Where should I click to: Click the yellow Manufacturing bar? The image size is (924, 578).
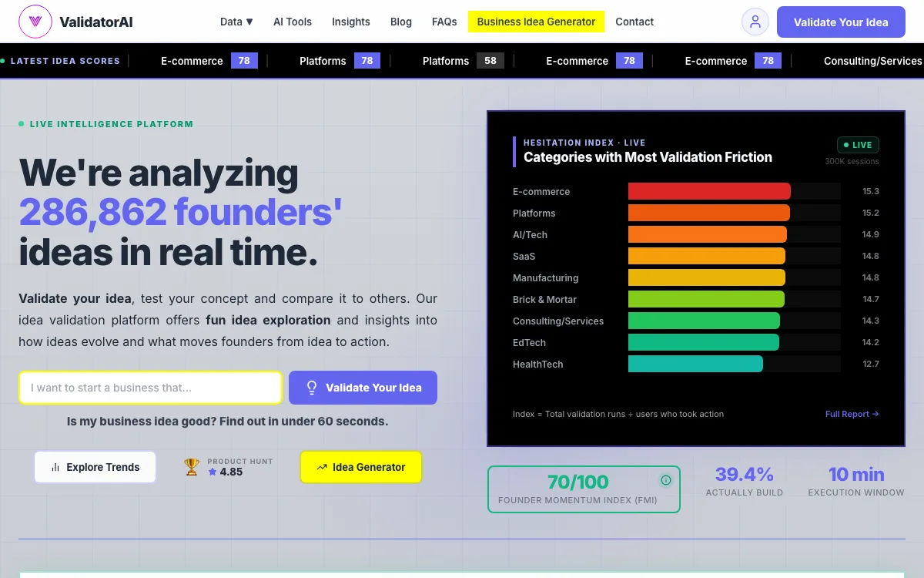click(707, 277)
